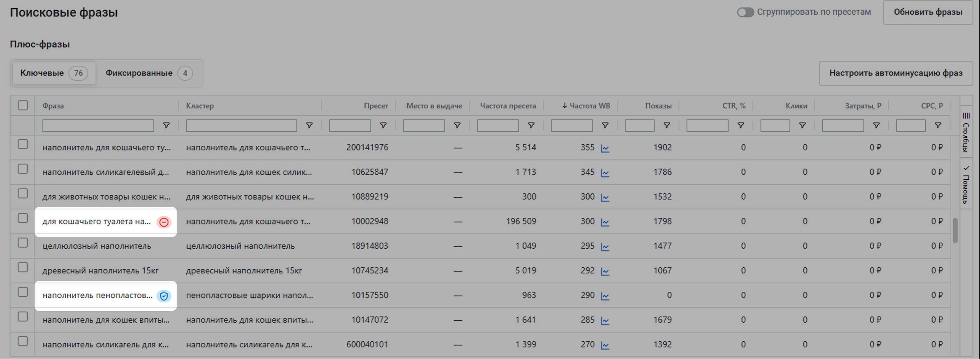Click red minus icon on для кошачьего туалета phrase

tap(164, 222)
